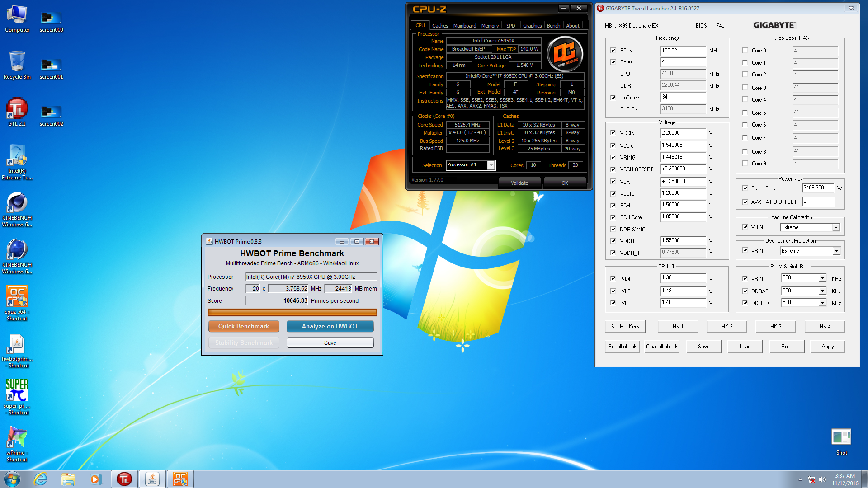Toggle the VCCIN voltage checkbox
The width and height of the screenshot is (868, 488).
click(x=613, y=132)
